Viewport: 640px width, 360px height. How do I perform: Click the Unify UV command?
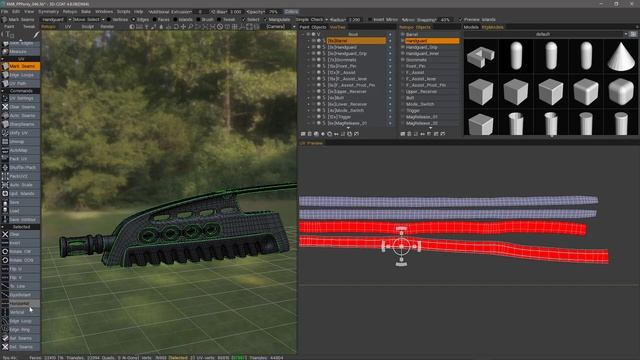pos(20,133)
